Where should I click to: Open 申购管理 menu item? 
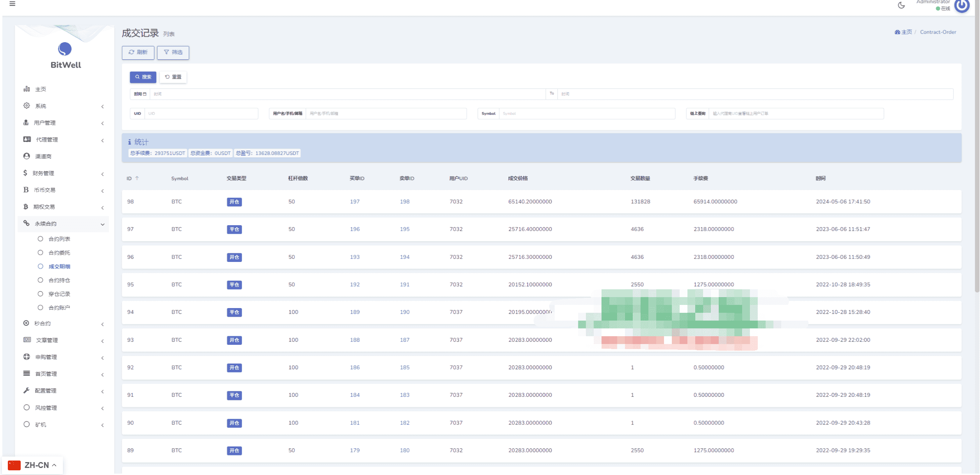pyautogui.click(x=63, y=357)
